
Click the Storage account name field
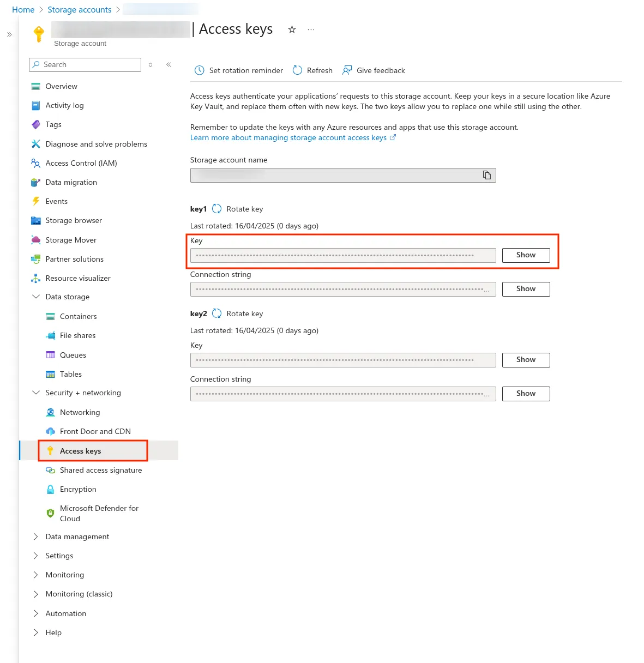(343, 175)
